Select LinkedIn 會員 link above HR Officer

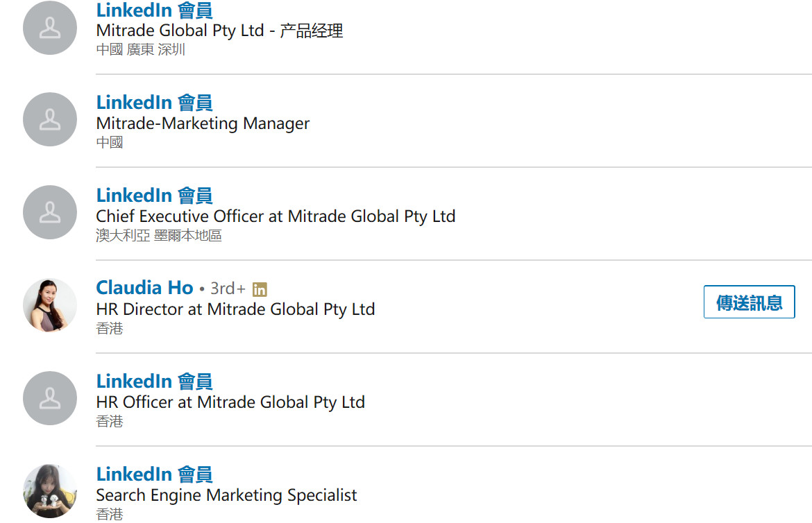pyautogui.click(x=154, y=381)
